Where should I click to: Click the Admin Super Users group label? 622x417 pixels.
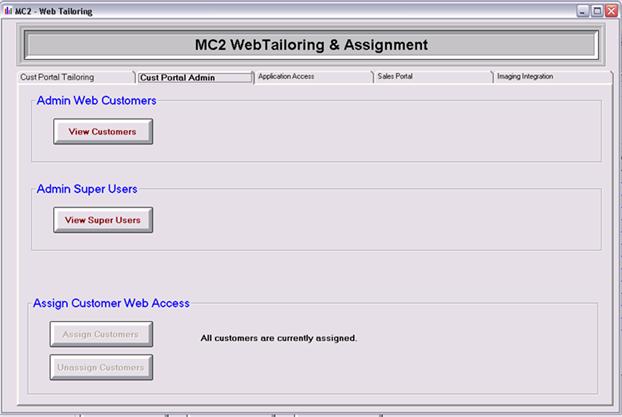pyautogui.click(x=87, y=188)
